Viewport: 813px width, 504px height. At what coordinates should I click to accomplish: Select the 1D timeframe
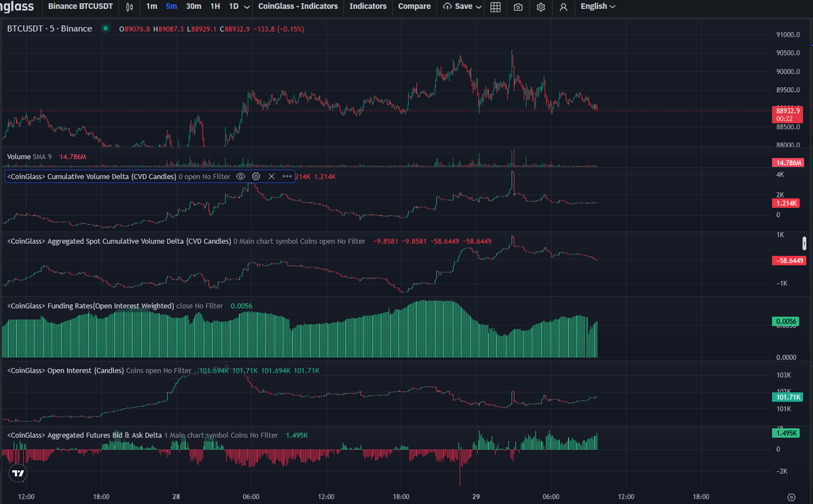coord(234,6)
